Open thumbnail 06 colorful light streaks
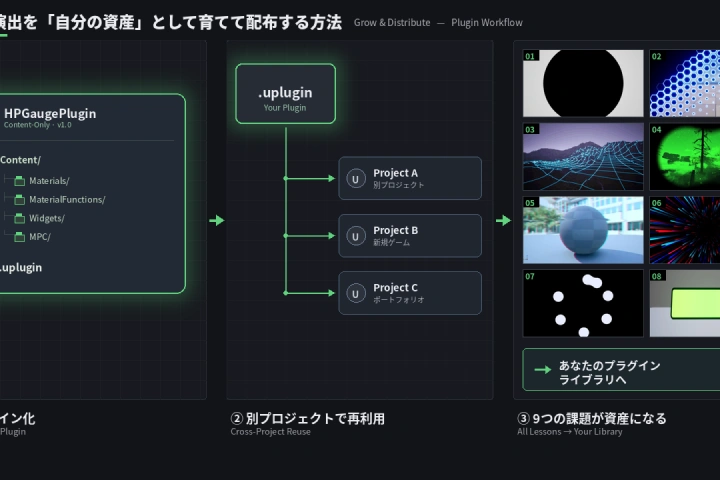 coord(685,230)
